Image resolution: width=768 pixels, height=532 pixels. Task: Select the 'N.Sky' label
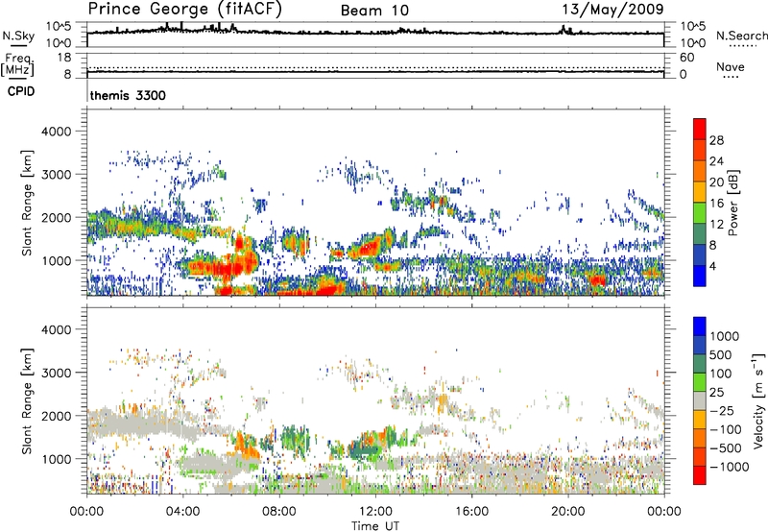tap(18, 36)
